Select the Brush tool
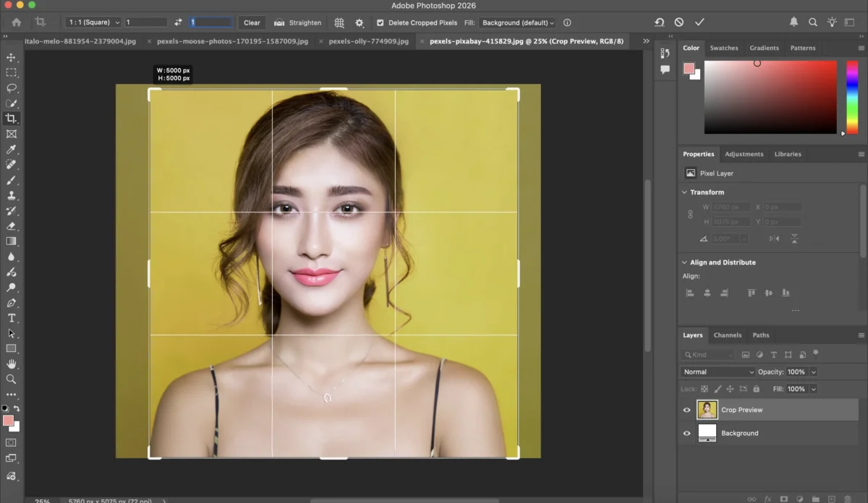Image resolution: width=868 pixels, height=503 pixels. (x=11, y=181)
